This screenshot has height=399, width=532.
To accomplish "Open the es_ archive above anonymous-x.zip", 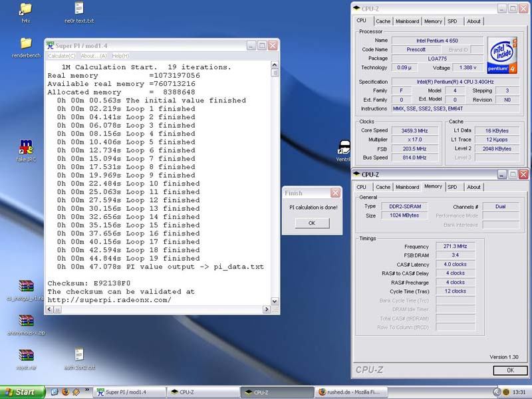I will pos(26,286).
